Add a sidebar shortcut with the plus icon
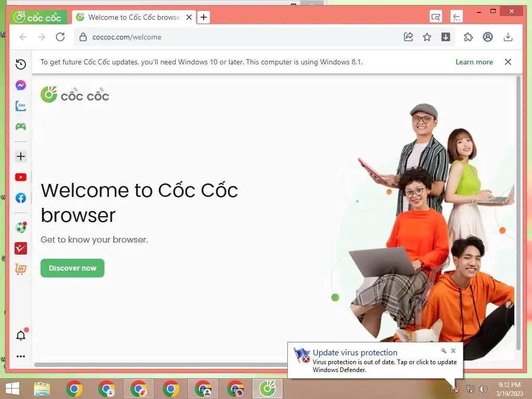The height and width of the screenshot is (399, 532). pos(21,156)
